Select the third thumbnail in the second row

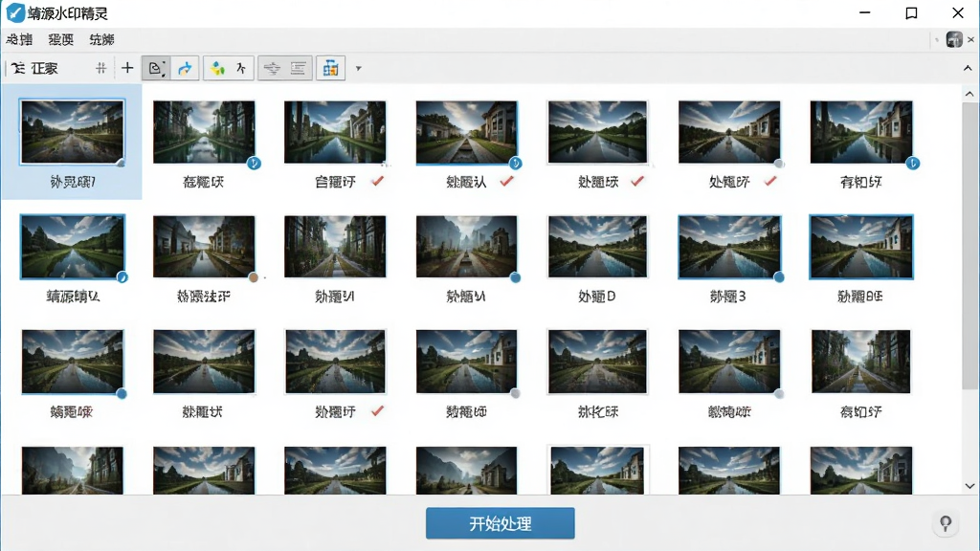[335, 247]
